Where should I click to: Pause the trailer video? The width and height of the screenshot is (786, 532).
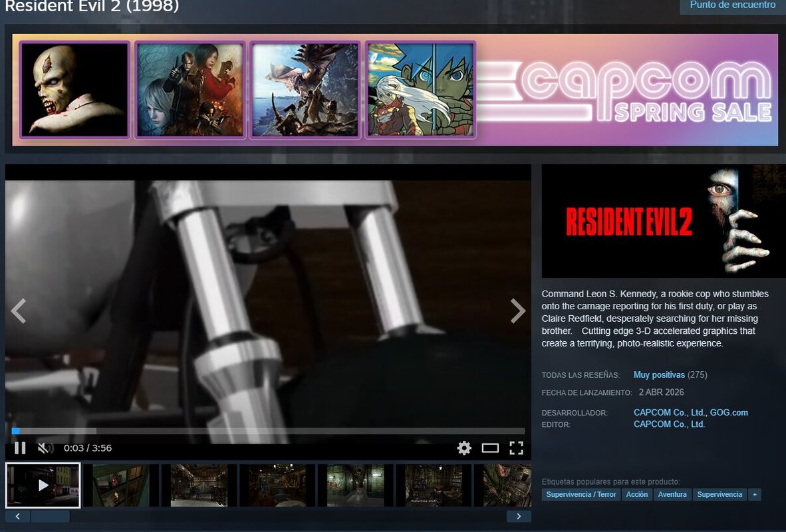click(20, 448)
